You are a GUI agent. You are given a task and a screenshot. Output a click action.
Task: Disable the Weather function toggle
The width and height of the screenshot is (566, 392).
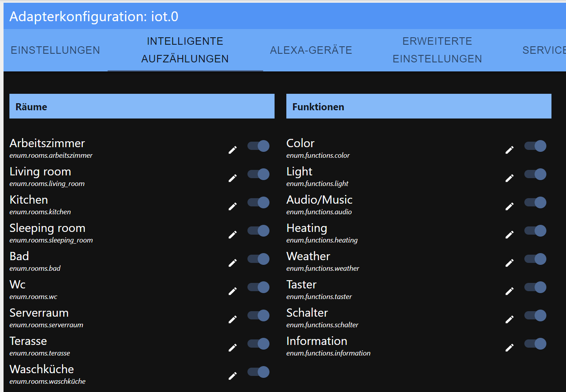pyautogui.click(x=535, y=259)
